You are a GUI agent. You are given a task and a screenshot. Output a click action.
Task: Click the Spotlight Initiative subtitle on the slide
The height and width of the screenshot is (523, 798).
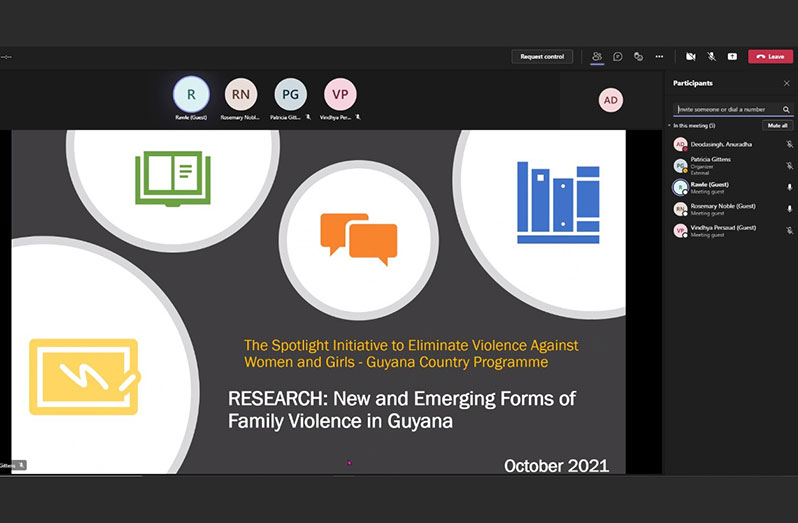(x=411, y=354)
